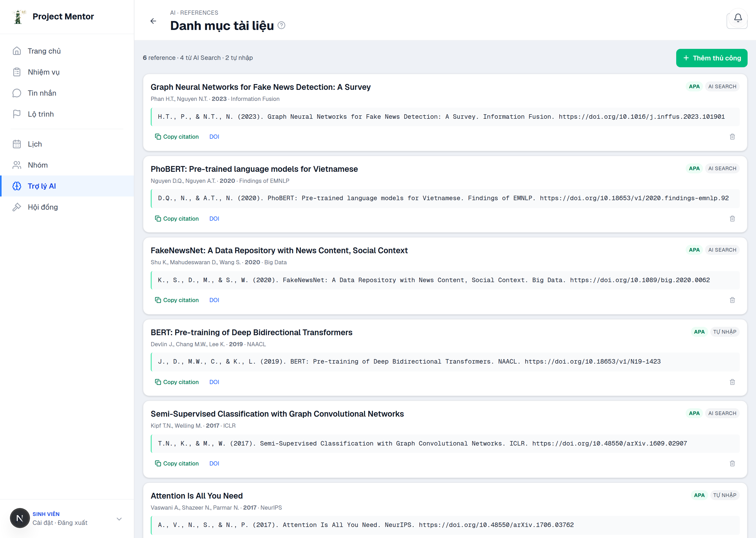756x538 pixels.
Task: Delete the Semi-Supervised Classification reference
Action: [732, 463]
